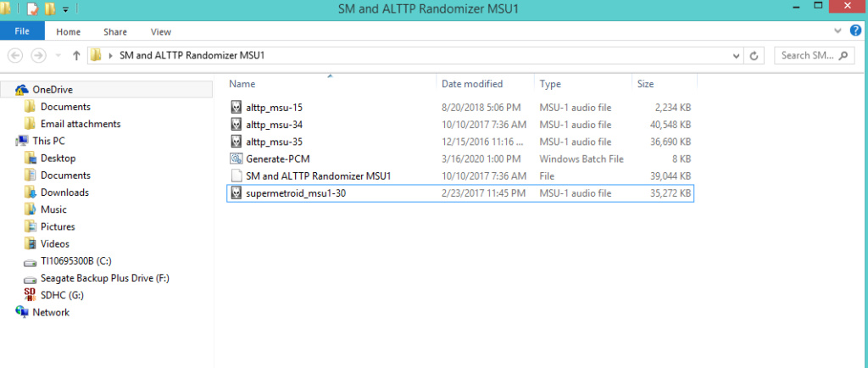Click the alttp_msu-15 file icon
The width and height of the screenshot is (868, 368).
236,108
